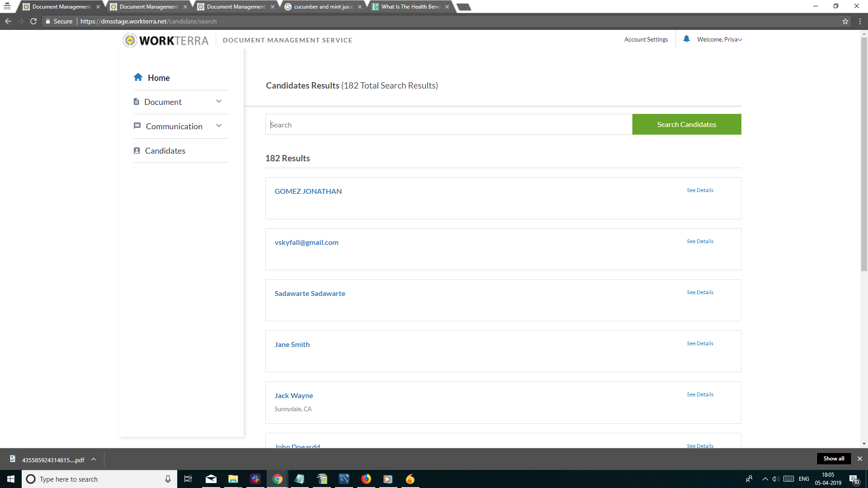Click the Document file icon in sidebar
This screenshot has height=488, width=868.
(136, 102)
